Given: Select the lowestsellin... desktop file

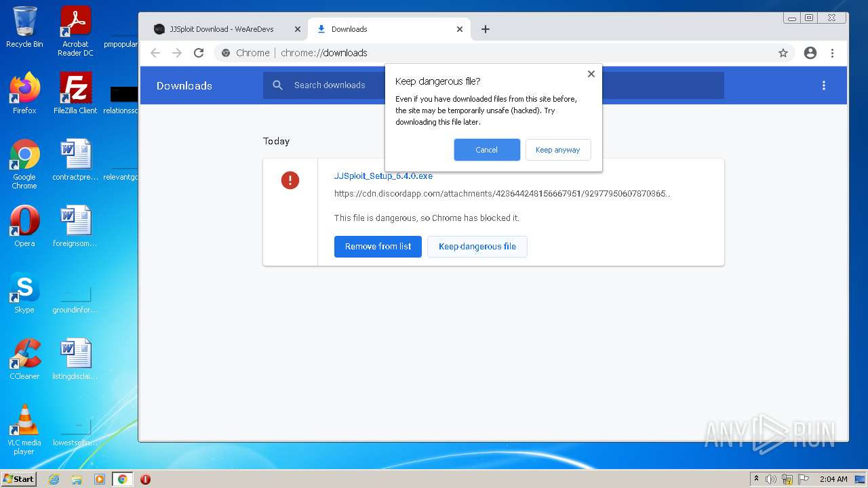Looking at the screenshot, I should [x=75, y=433].
